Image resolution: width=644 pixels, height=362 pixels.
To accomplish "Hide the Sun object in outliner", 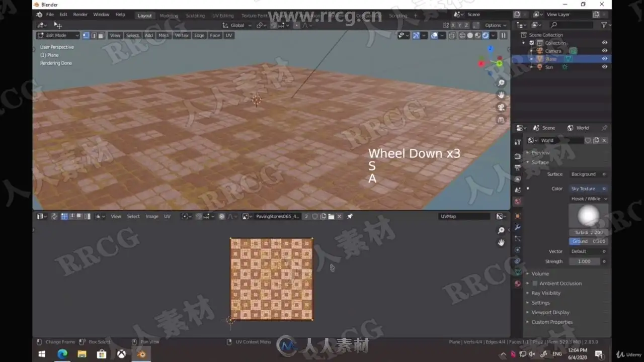I will coord(605,67).
